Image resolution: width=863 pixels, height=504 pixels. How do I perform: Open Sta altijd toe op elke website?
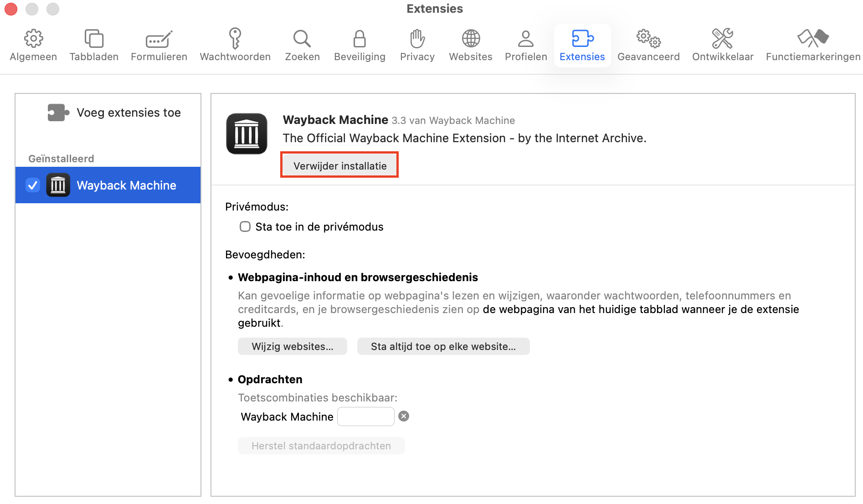443,346
